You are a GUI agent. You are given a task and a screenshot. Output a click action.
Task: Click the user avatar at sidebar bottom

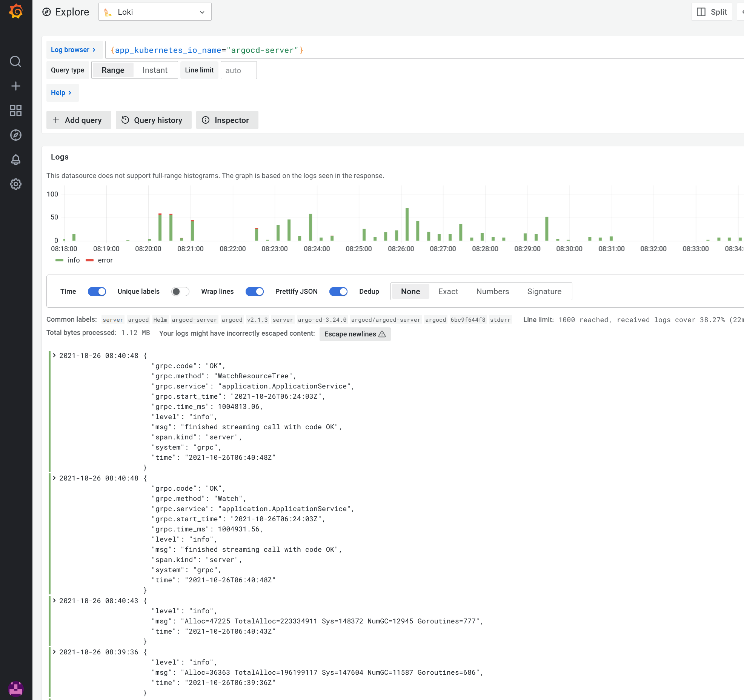[x=16, y=689]
